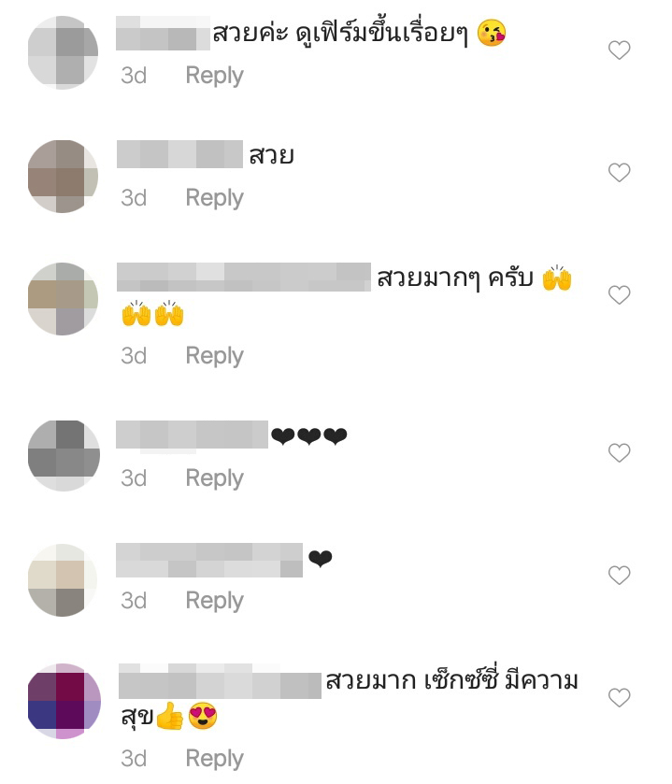Reply to the short 'สวย' comment
This screenshot has height=784, width=672.
[215, 198]
